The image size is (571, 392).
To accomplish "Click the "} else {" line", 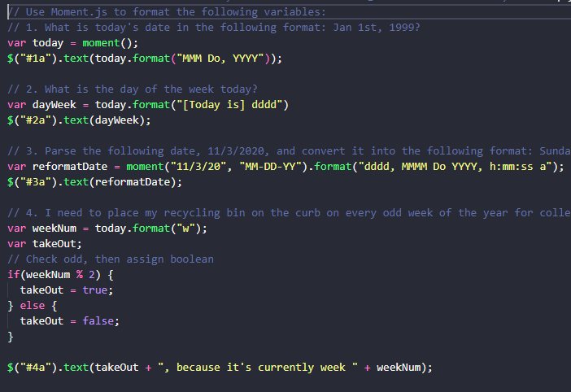I will coord(33,306).
